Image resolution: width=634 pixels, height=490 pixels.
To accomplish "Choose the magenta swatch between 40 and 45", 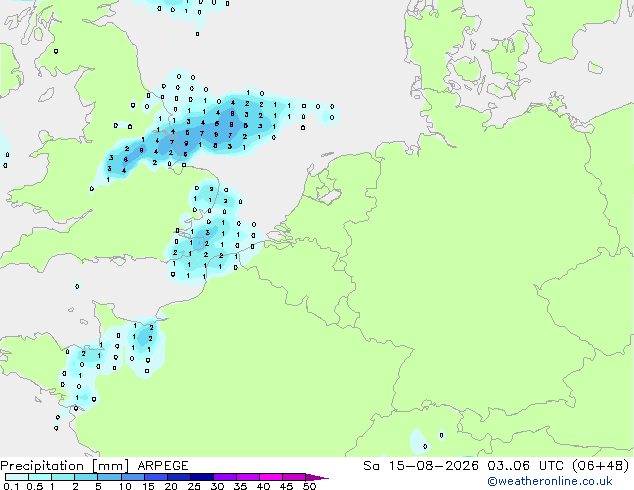I will (271, 477).
